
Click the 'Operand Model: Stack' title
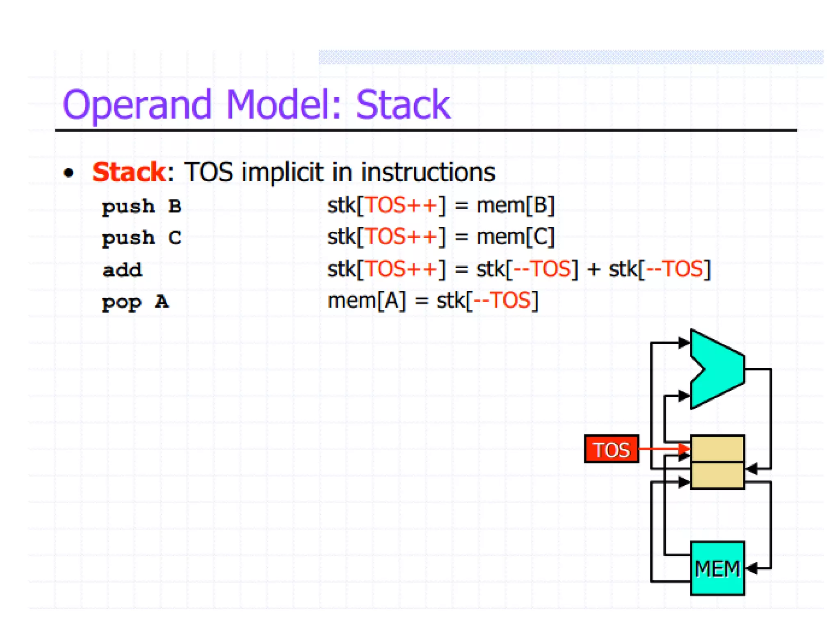click(256, 105)
